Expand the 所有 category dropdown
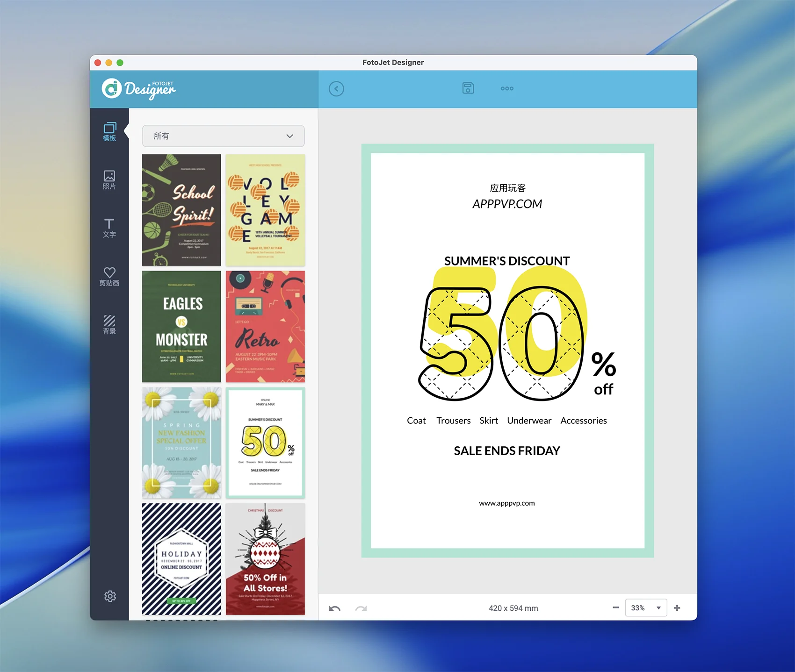This screenshot has height=672, width=795. coord(223,136)
